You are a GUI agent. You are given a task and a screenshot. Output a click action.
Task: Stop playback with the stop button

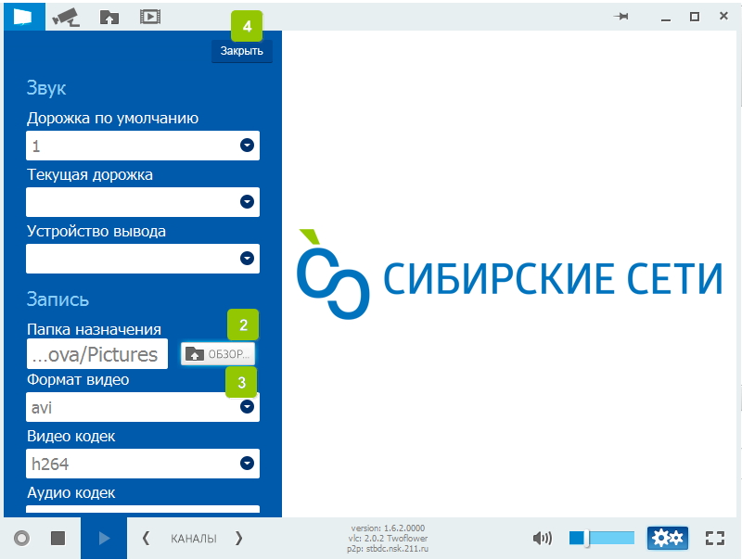58,539
